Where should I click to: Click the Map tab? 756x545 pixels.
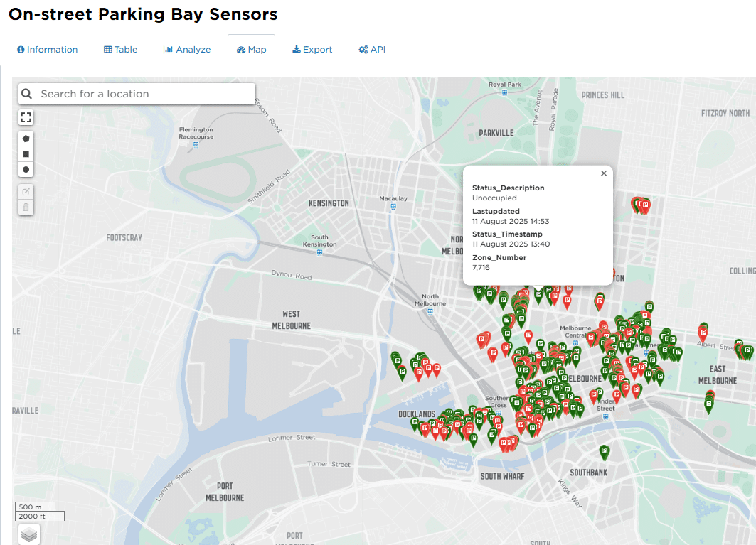[252, 50]
